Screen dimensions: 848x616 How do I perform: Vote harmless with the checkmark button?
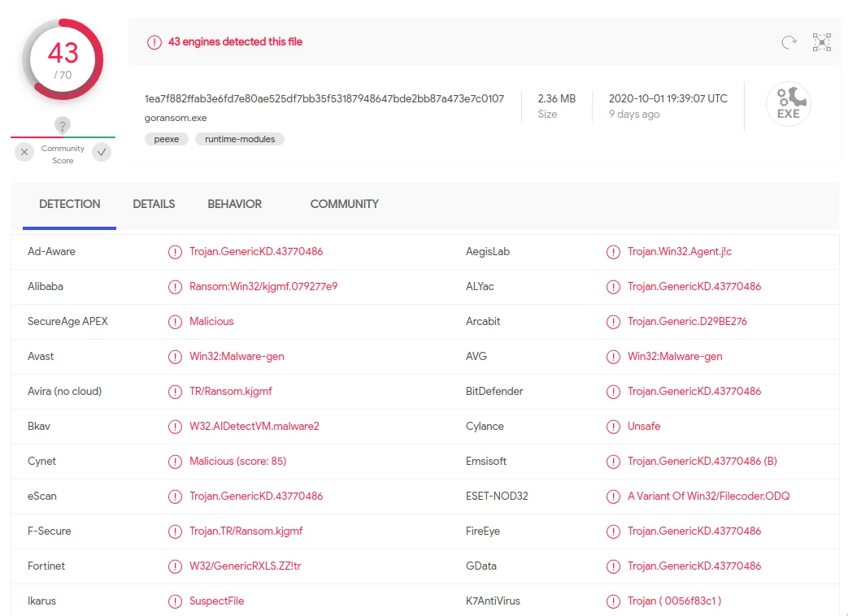pos(102,153)
